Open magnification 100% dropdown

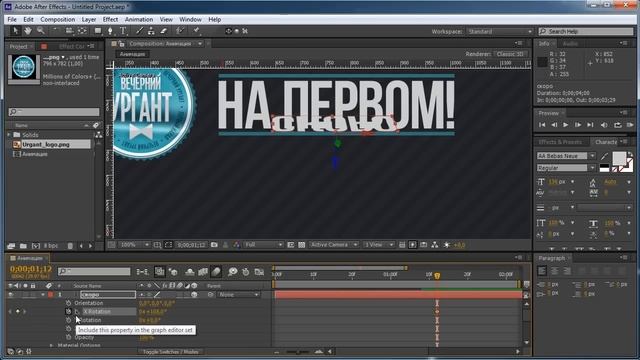(x=134, y=245)
